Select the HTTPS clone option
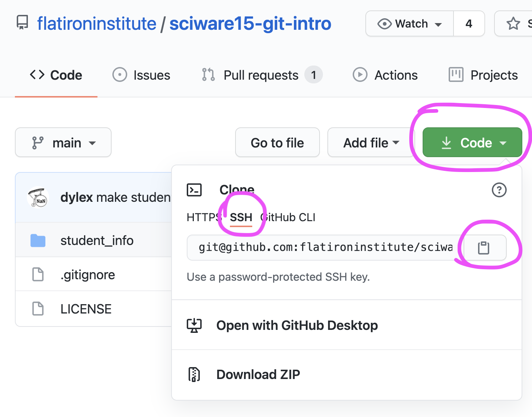532x417 pixels. coord(204,217)
